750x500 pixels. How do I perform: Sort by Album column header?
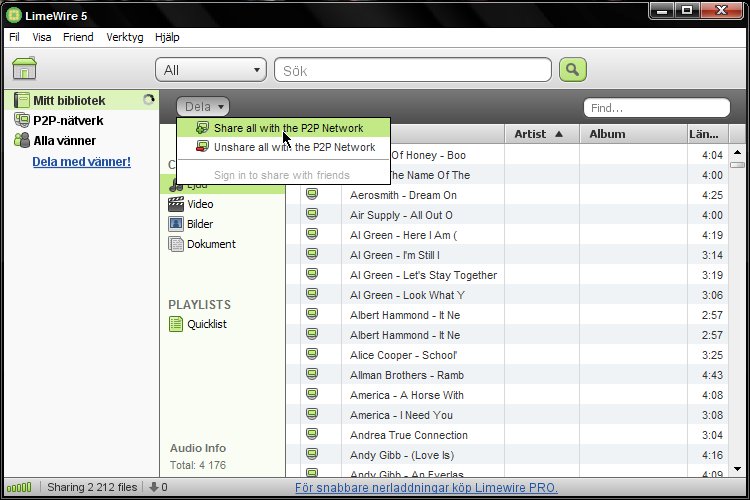pyautogui.click(x=632, y=134)
